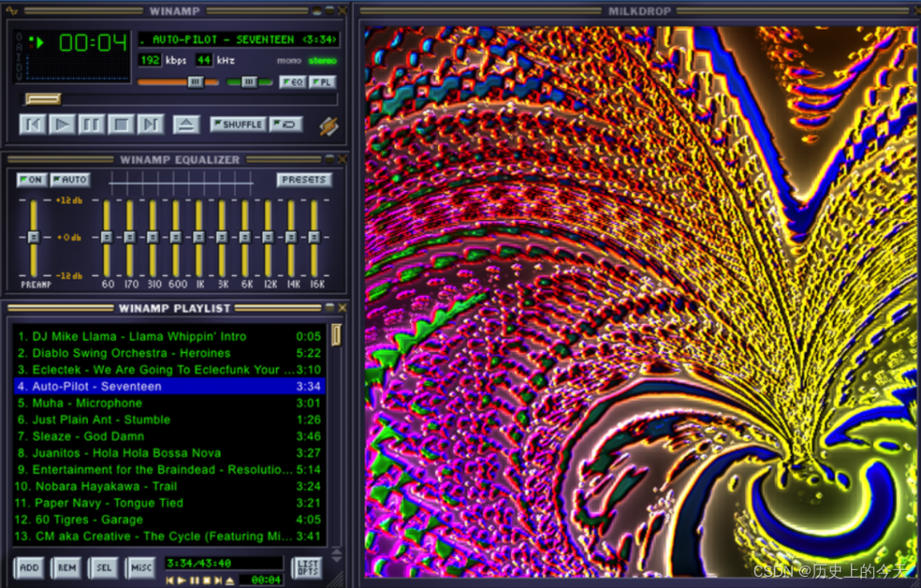Click the green balance slider
Viewport: 921px width, 588px height.
tap(250, 82)
